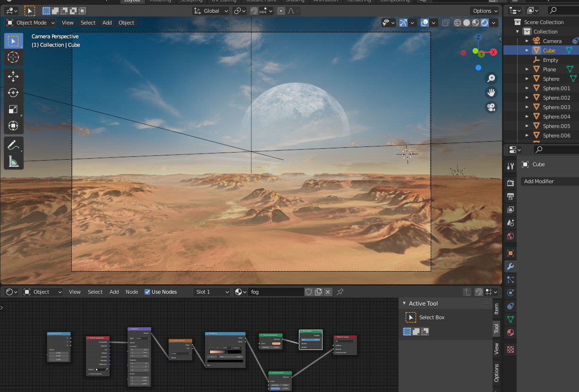Open the viewport View menu
Image resolution: width=579 pixels, height=392 pixels.
point(68,23)
